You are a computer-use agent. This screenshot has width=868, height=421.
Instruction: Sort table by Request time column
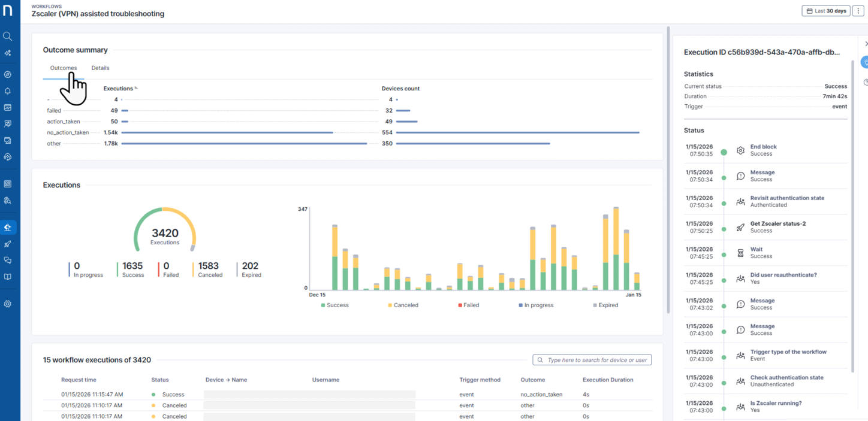[79, 380]
